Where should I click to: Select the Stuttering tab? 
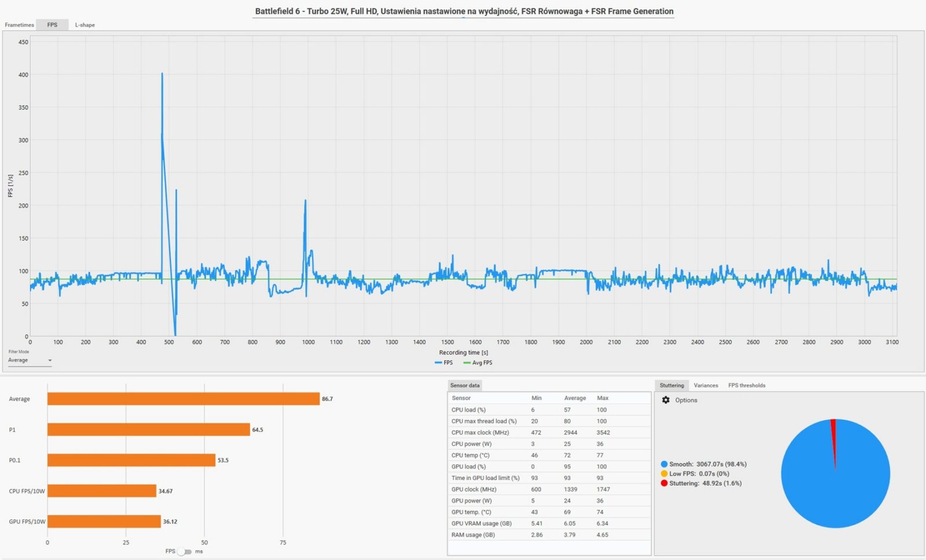pos(671,385)
